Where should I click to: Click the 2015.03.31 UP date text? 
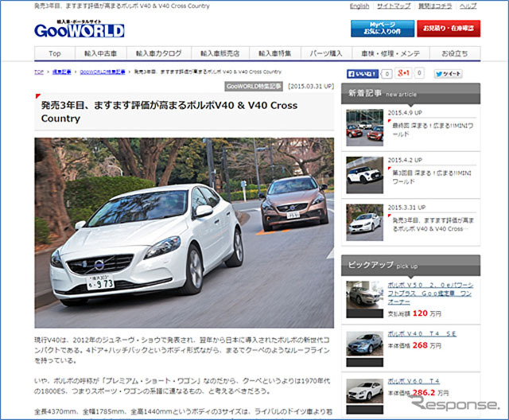tap(311, 87)
